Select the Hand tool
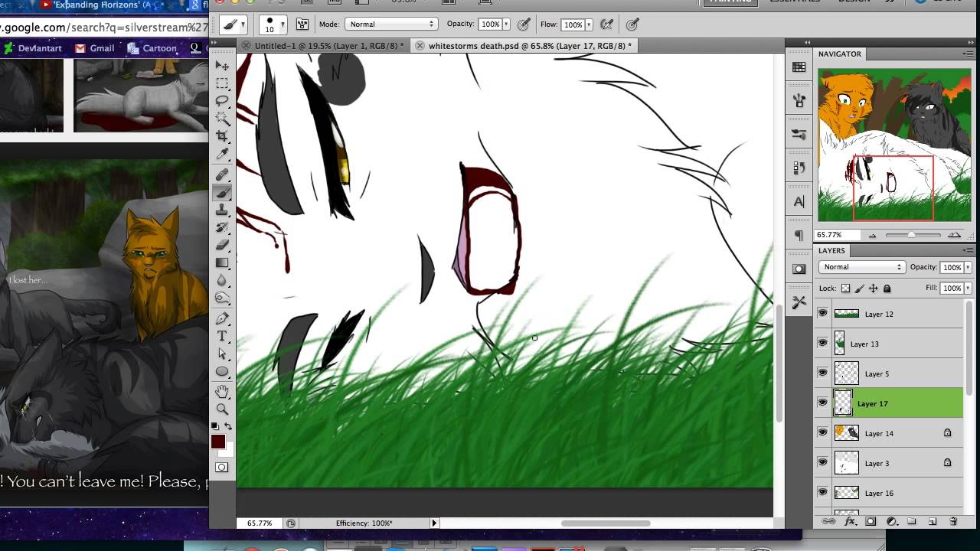The width and height of the screenshot is (980, 551). 222,392
